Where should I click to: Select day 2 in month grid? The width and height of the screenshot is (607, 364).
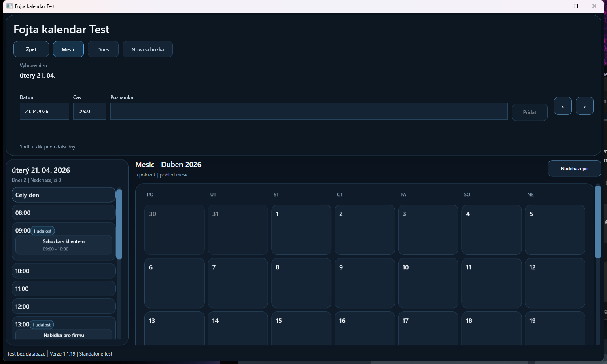click(x=365, y=230)
